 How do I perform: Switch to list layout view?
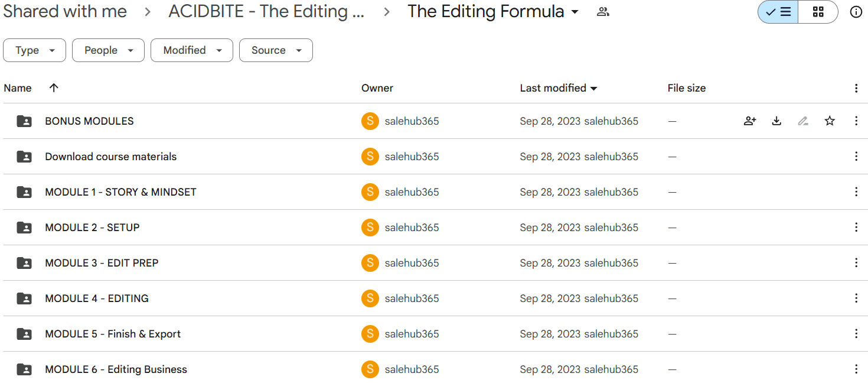click(x=778, y=12)
